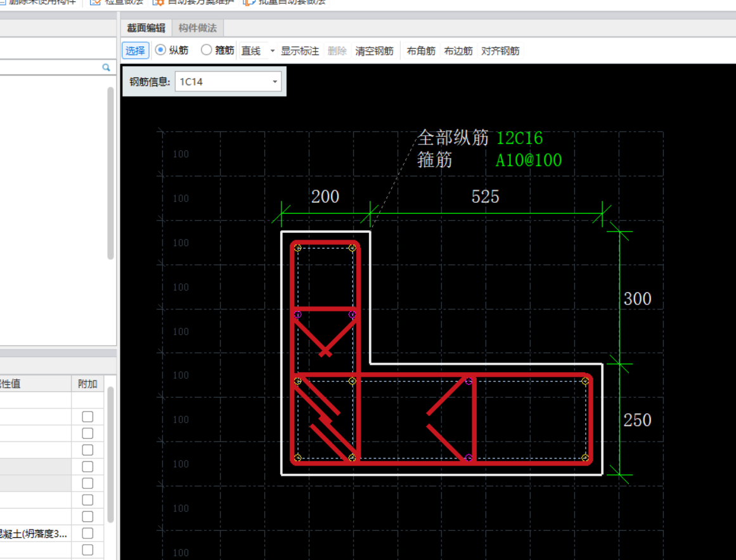Click the search magnifier icon in left panel

click(x=106, y=68)
